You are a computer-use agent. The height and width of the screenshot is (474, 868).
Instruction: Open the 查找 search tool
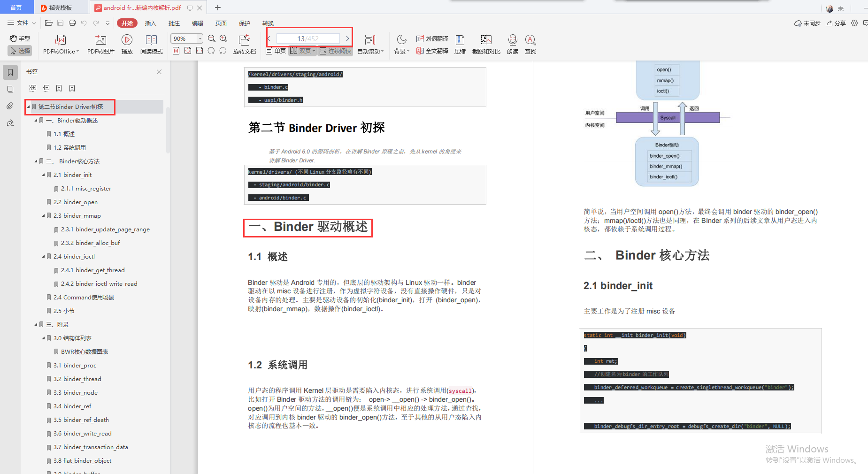[x=530, y=44]
